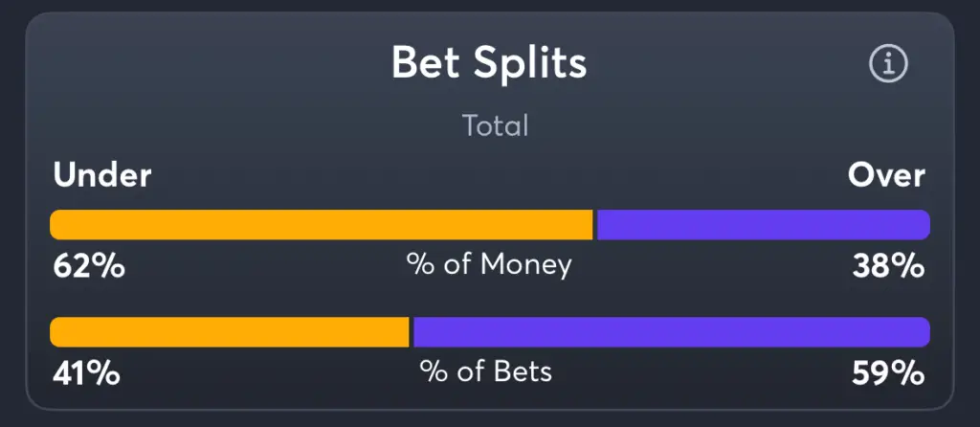
Task: Click orange Under segment of money bar
Action: pos(322,224)
